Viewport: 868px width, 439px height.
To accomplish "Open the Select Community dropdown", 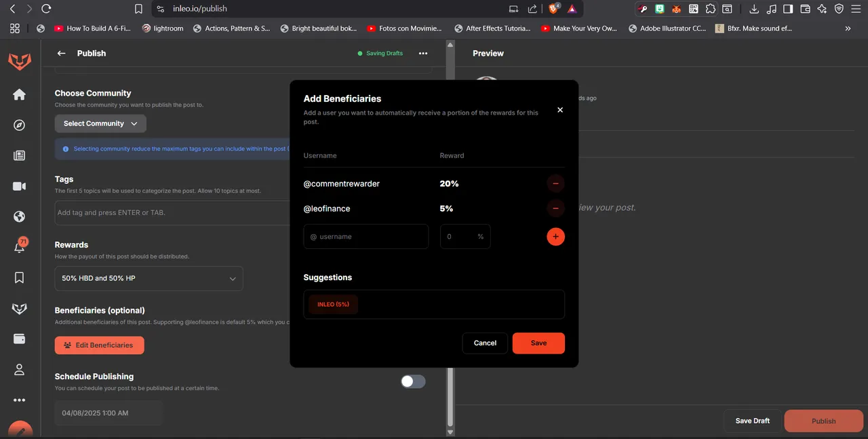I will pyautogui.click(x=100, y=123).
